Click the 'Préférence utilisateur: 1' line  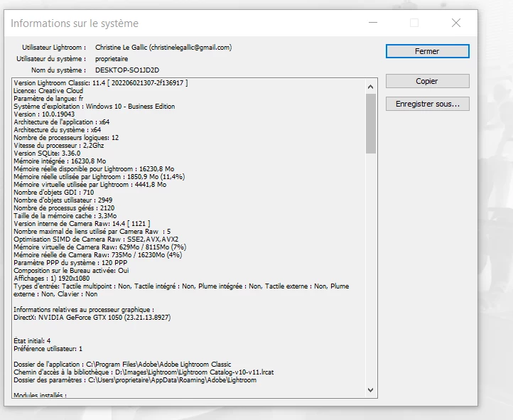point(48,349)
